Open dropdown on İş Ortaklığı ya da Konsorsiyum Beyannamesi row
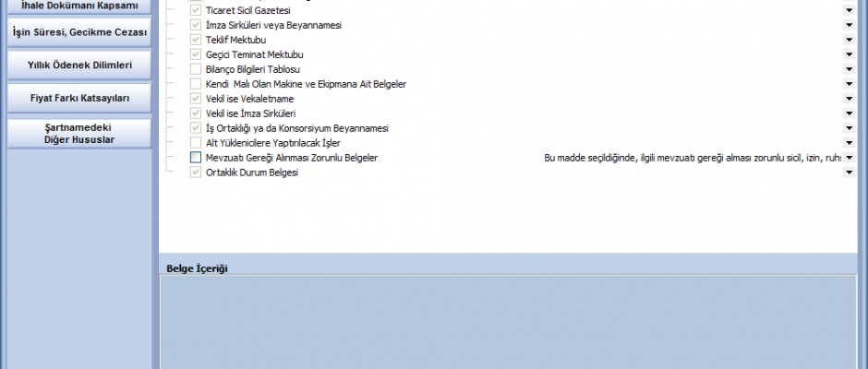This screenshot has width=868, height=369. (x=849, y=128)
